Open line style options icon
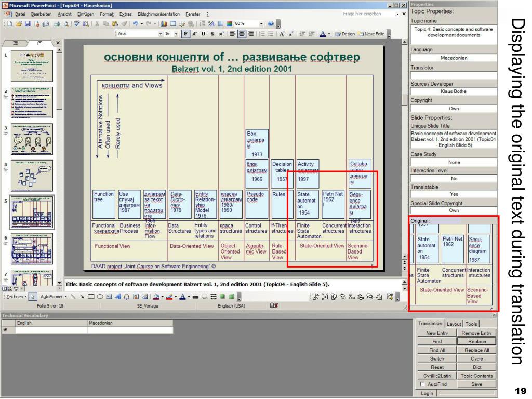The height and width of the screenshot is (399, 532). (195, 297)
